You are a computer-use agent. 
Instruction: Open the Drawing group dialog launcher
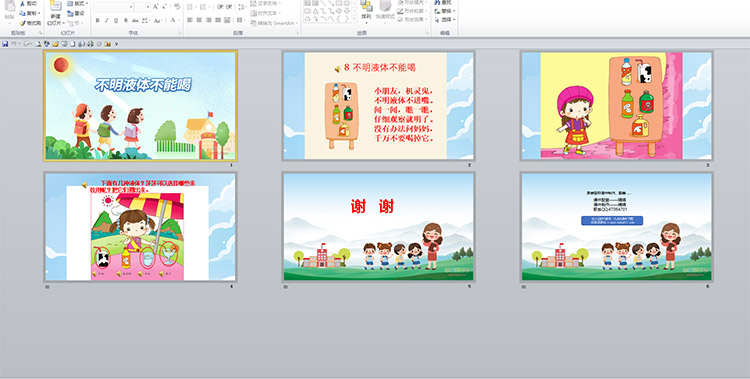(x=428, y=33)
